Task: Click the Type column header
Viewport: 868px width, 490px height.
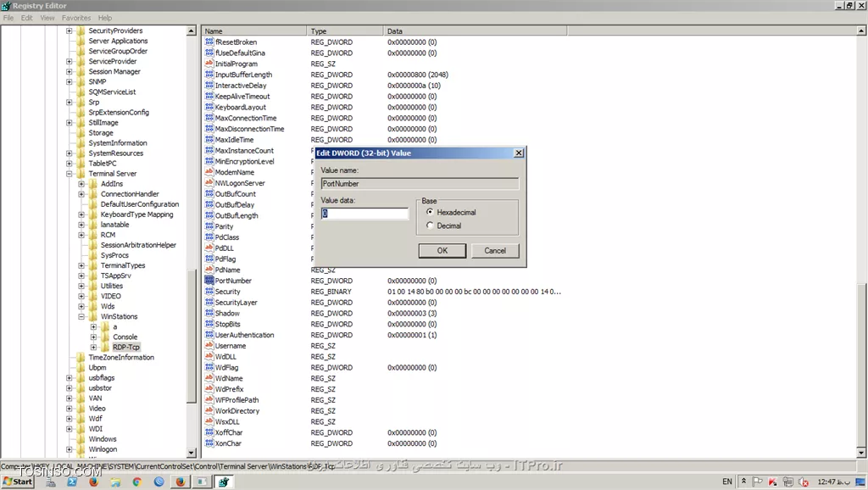Action: point(344,31)
